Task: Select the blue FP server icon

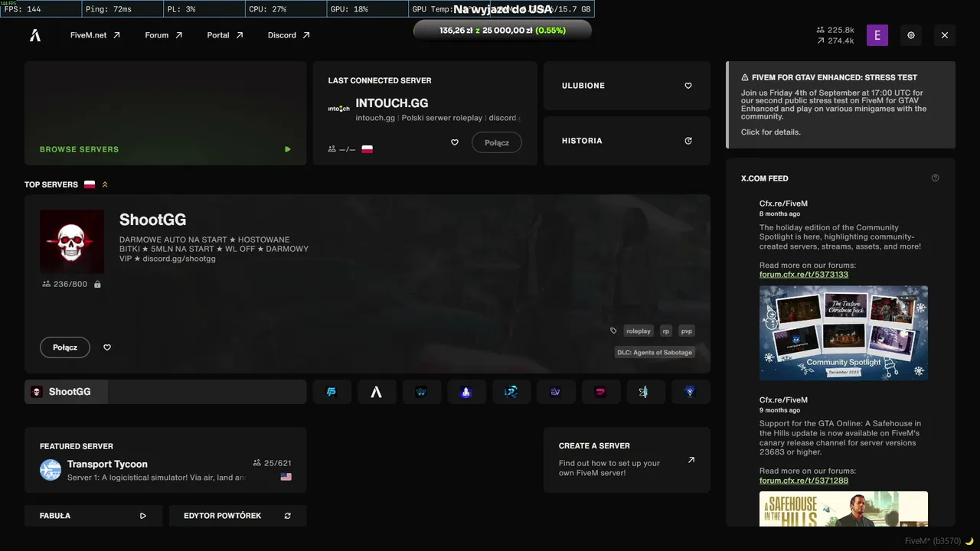Action: tap(332, 392)
